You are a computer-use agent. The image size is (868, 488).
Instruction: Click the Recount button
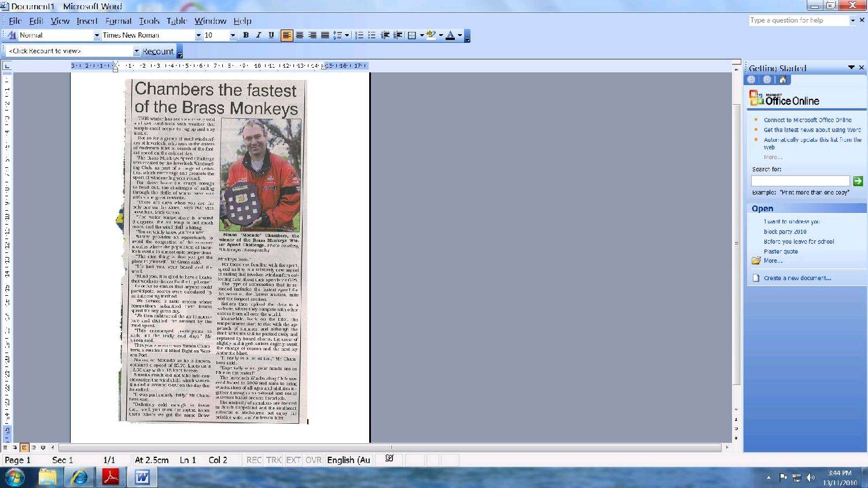coord(157,52)
